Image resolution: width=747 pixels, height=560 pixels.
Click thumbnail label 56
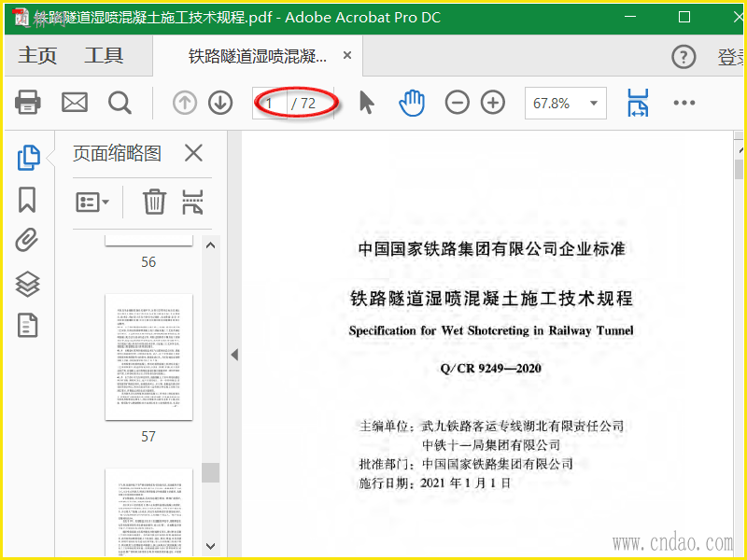click(148, 262)
